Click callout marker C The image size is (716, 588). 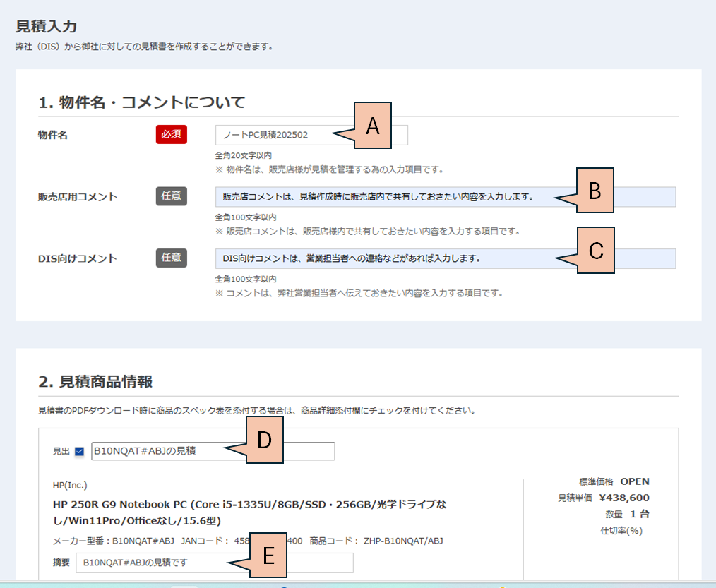click(595, 251)
